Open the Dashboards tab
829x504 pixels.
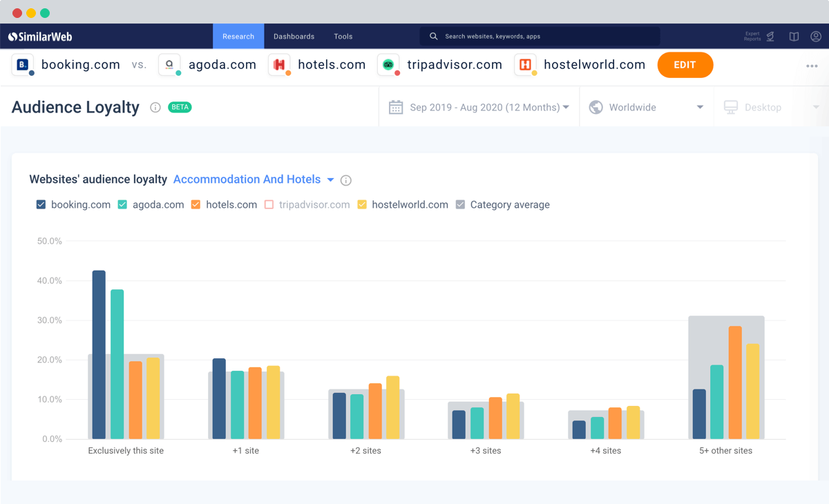[294, 37]
